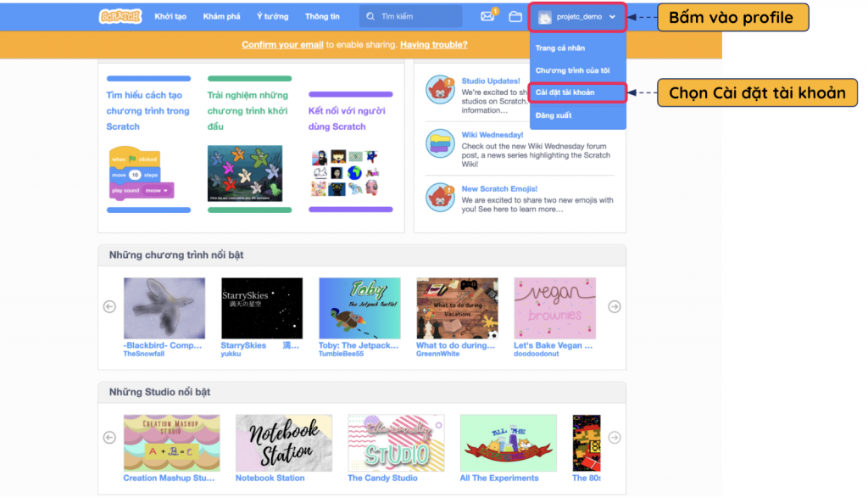Open the Khám phá menu
Screen dimensions: 868x498
click(x=221, y=17)
